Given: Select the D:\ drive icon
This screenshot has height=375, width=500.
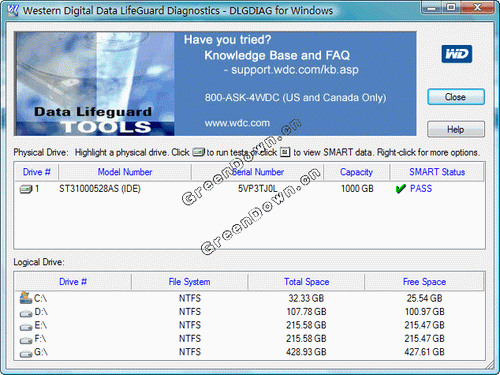Looking at the screenshot, I should pyautogui.click(x=26, y=313).
